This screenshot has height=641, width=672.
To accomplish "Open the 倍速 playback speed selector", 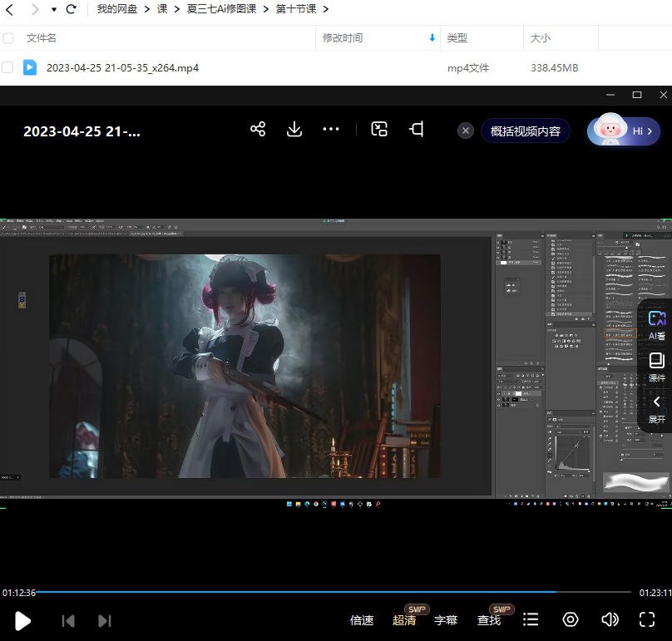I will coord(361,619).
